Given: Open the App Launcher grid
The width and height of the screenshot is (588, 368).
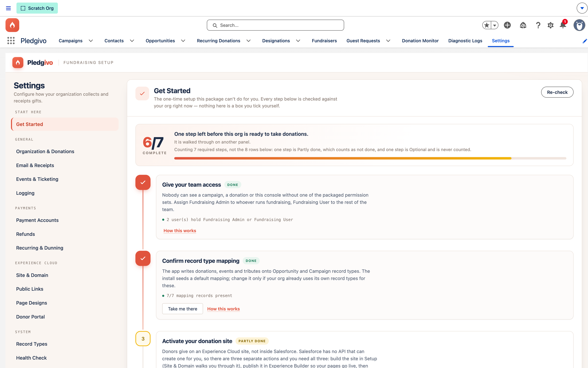Looking at the screenshot, I should point(11,41).
